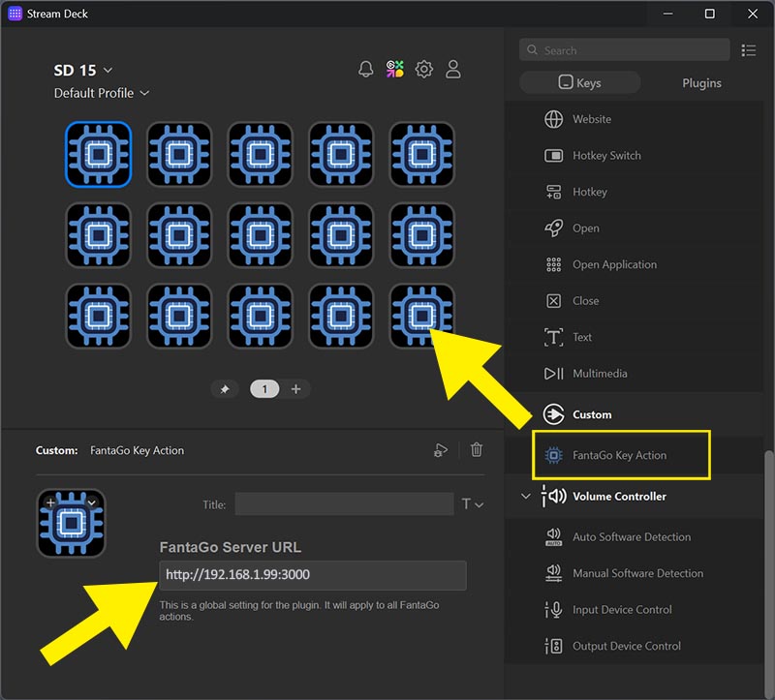The image size is (775, 700).
Task: Click the 'Output Device Control' label
Action: click(x=627, y=646)
